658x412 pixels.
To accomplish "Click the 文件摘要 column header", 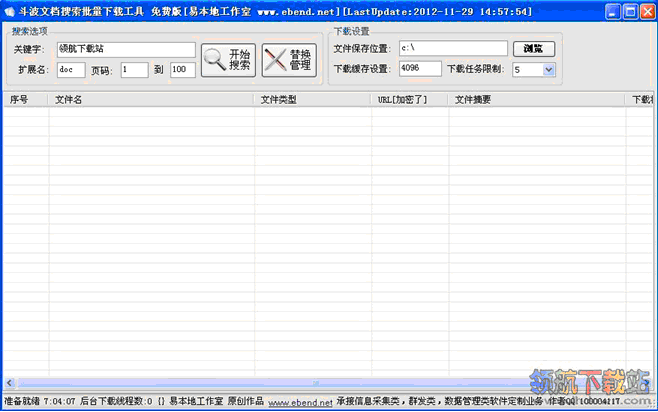I will tap(537, 99).
